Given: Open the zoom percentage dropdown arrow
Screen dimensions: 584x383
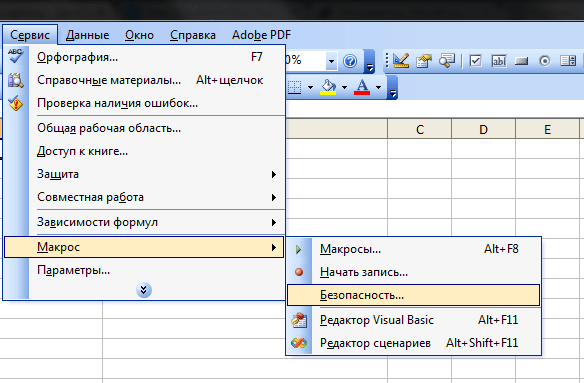Looking at the screenshot, I should pos(331,61).
